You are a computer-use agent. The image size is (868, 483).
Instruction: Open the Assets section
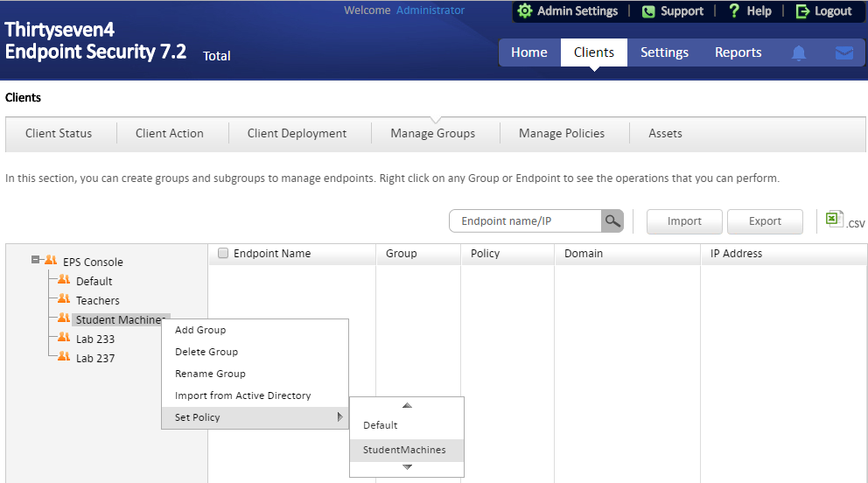pyautogui.click(x=665, y=133)
